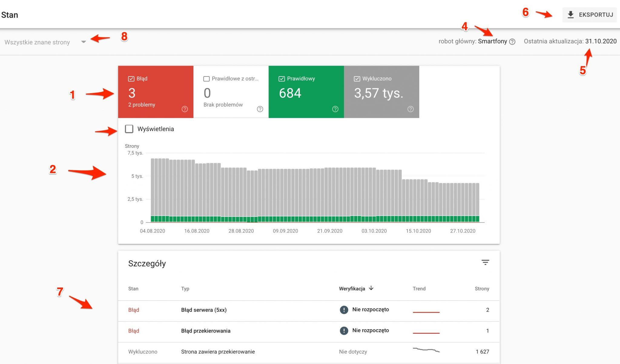The image size is (620, 364).
Task: Click the 16.08.2020 chart axis label
Action: point(197,231)
